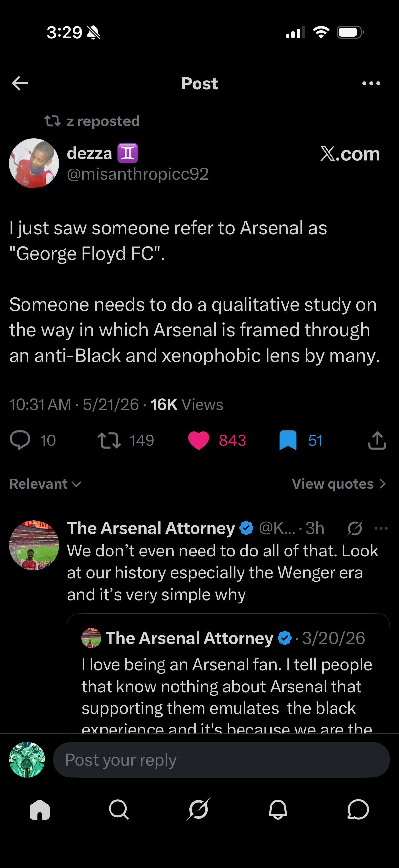Open the messages chat tab
The height and width of the screenshot is (868, 399).
coord(358,809)
